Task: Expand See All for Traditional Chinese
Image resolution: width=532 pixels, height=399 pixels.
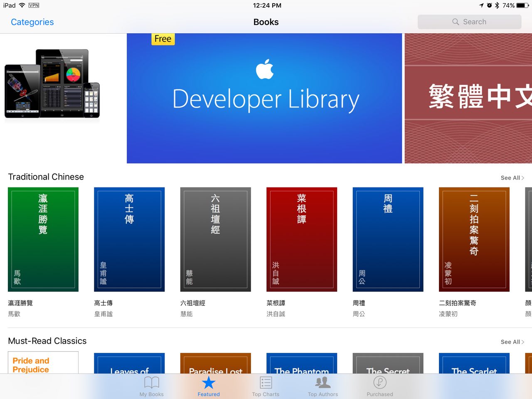Action: (x=512, y=178)
